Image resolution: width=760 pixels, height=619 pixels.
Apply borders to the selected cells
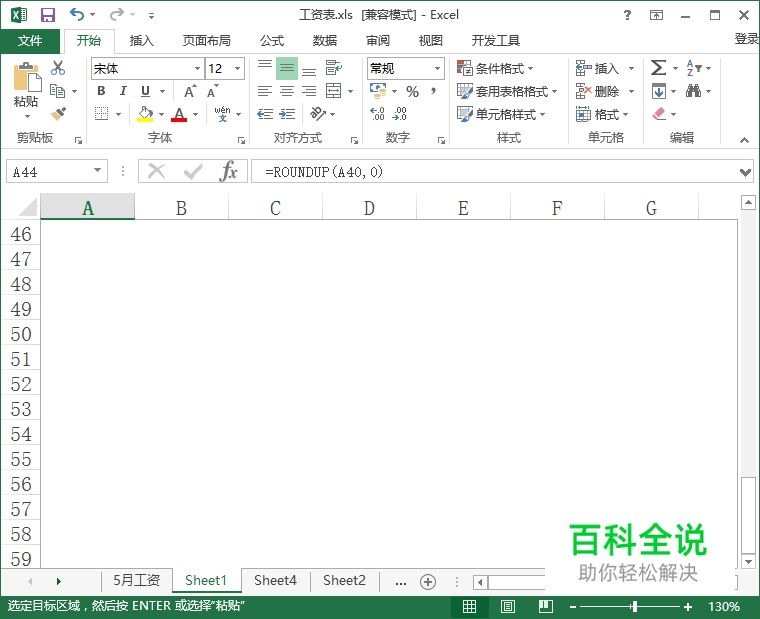coord(101,114)
